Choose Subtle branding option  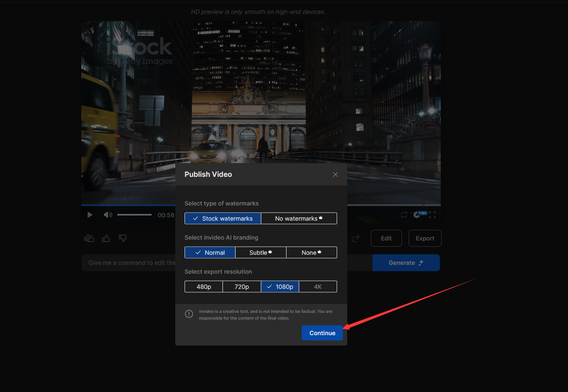(261, 253)
